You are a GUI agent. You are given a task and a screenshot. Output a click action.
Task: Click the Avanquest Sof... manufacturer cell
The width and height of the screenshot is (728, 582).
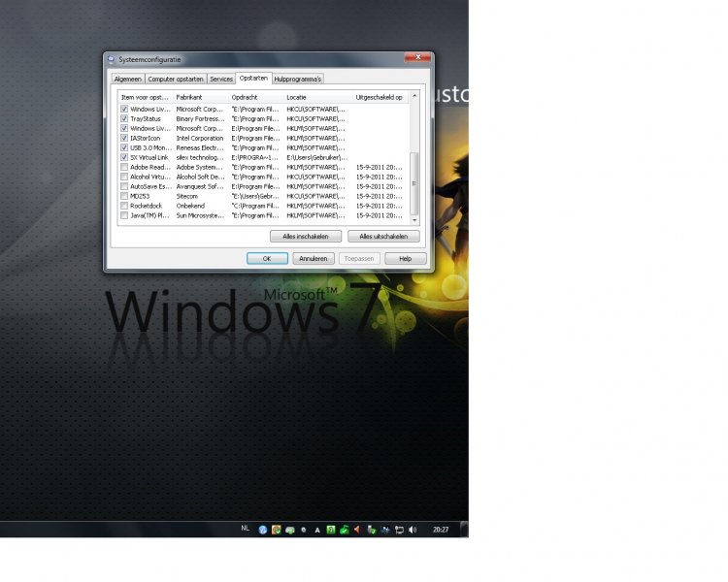[x=200, y=186]
